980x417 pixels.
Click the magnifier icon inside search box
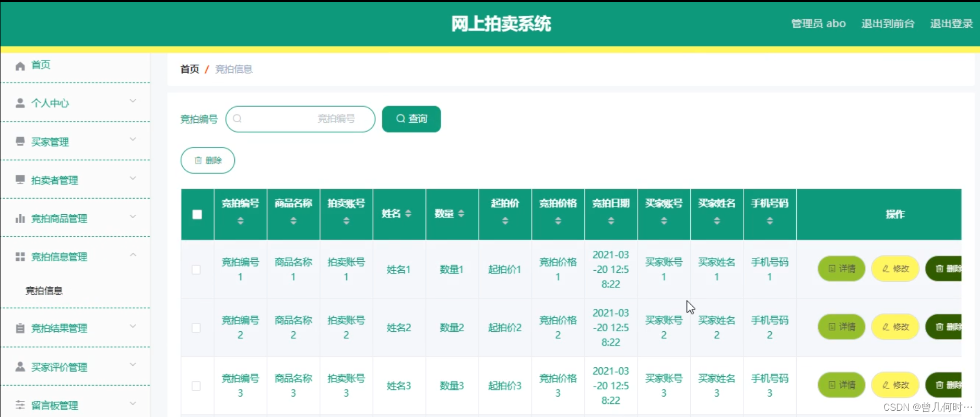(237, 119)
